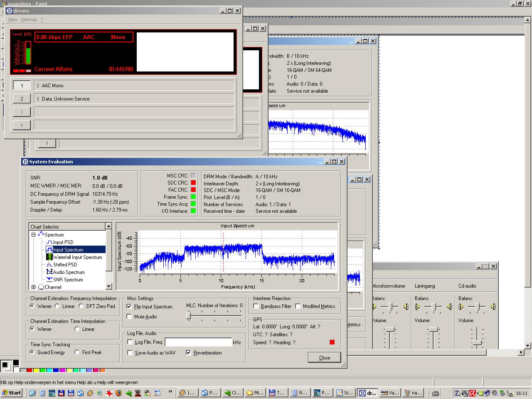Expand the Channel tree node
The height and width of the screenshot is (399, 532).
pyautogui.click(x=33, y=287)
